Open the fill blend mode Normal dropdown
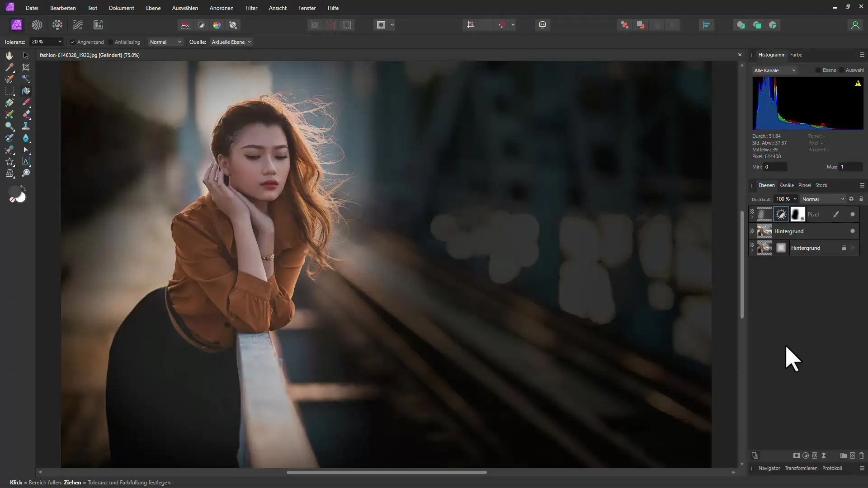This screenshot has width=868, height=488. tap(165, 42)
